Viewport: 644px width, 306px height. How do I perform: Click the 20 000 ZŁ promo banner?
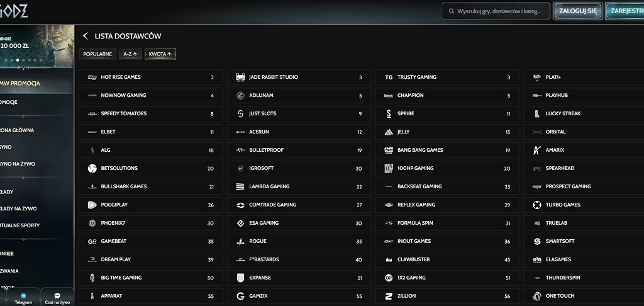pyautogui.click(x=37, y=45)
